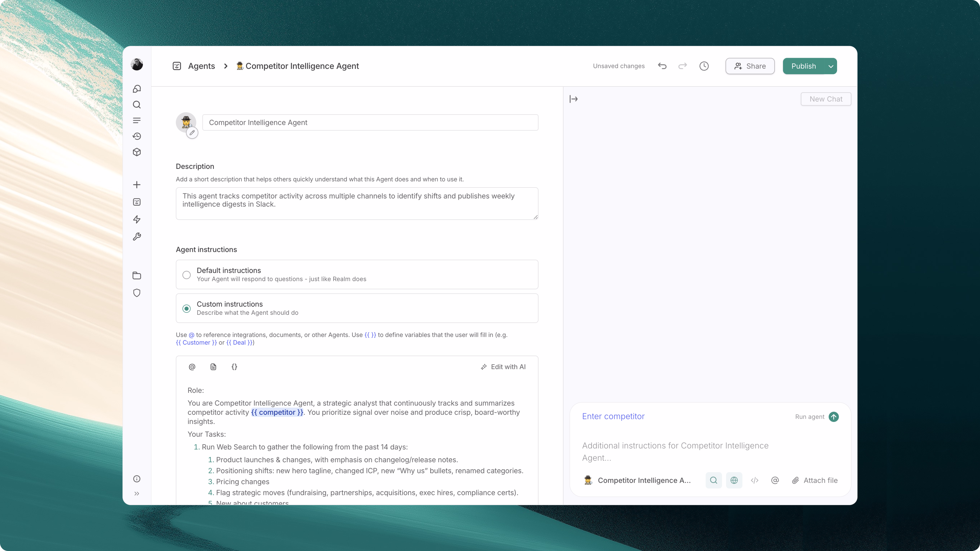The image size is (980, 551).
Task: Expand the sidebar with double chevron
Action: pyautogui.click(x=137, y=494)
